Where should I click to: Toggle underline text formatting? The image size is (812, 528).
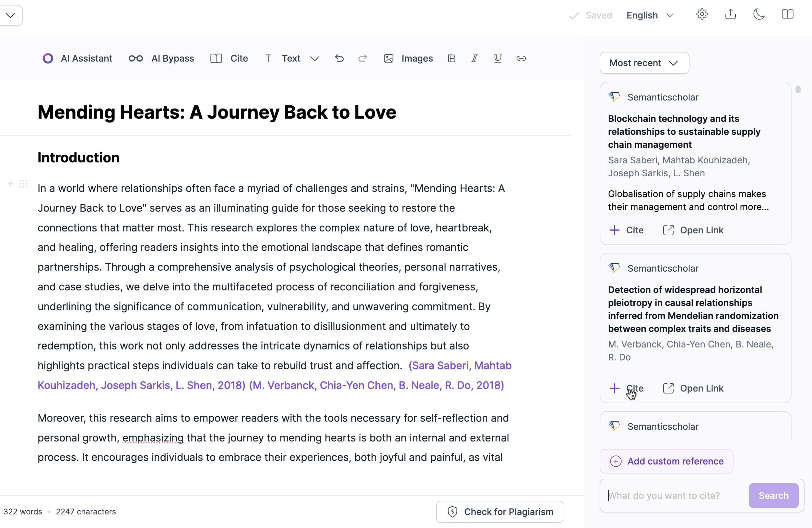[498, 58]
